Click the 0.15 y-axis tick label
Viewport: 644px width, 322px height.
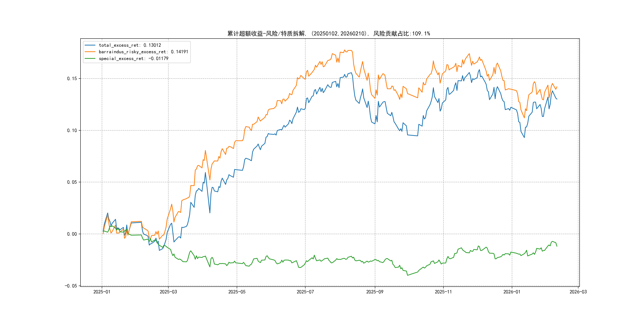pos(72,79)
